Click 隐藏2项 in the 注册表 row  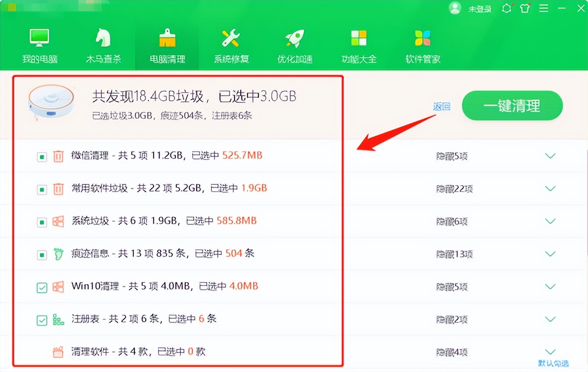(452, 320)
